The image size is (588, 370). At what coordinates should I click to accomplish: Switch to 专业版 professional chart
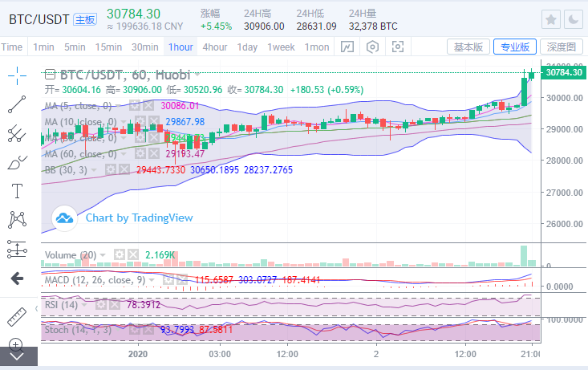coord(515,47)
